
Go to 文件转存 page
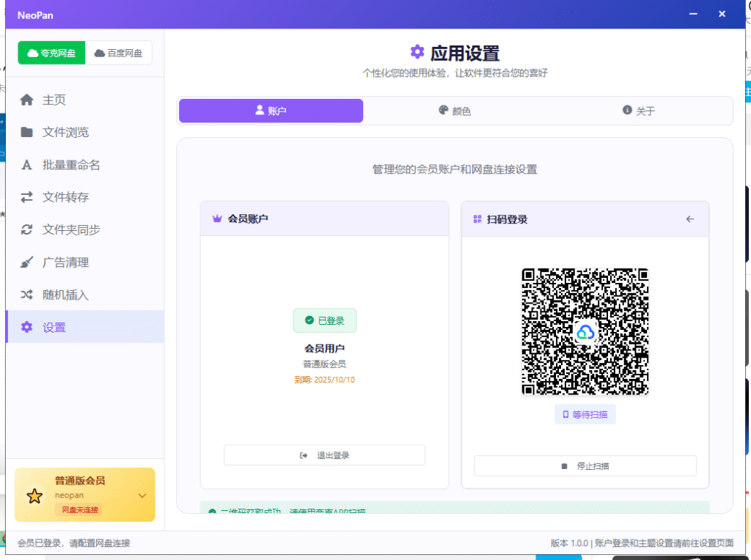85,197
